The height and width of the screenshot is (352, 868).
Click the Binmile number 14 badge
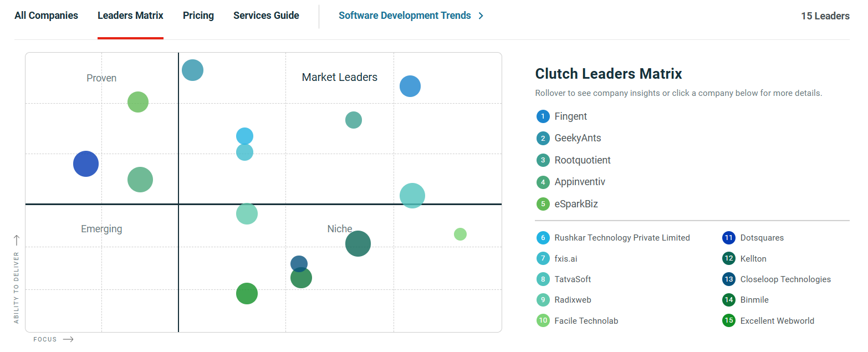(x=728, y=299)
